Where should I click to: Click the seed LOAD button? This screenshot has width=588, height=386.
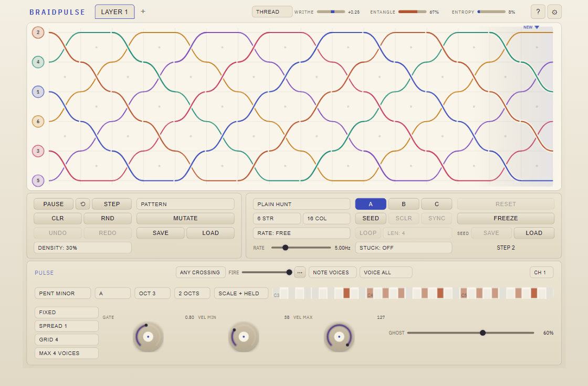tap(534, 233)
